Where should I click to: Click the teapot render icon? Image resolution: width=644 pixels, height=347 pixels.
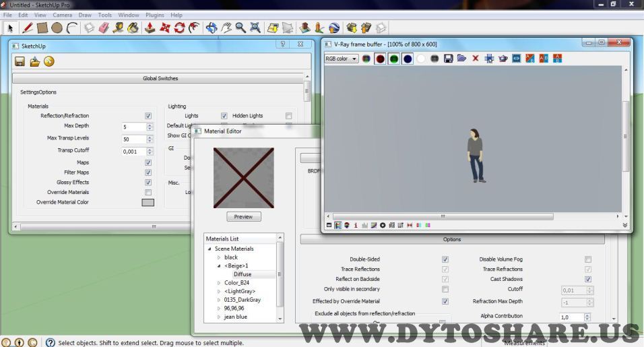tap(503, 59)
